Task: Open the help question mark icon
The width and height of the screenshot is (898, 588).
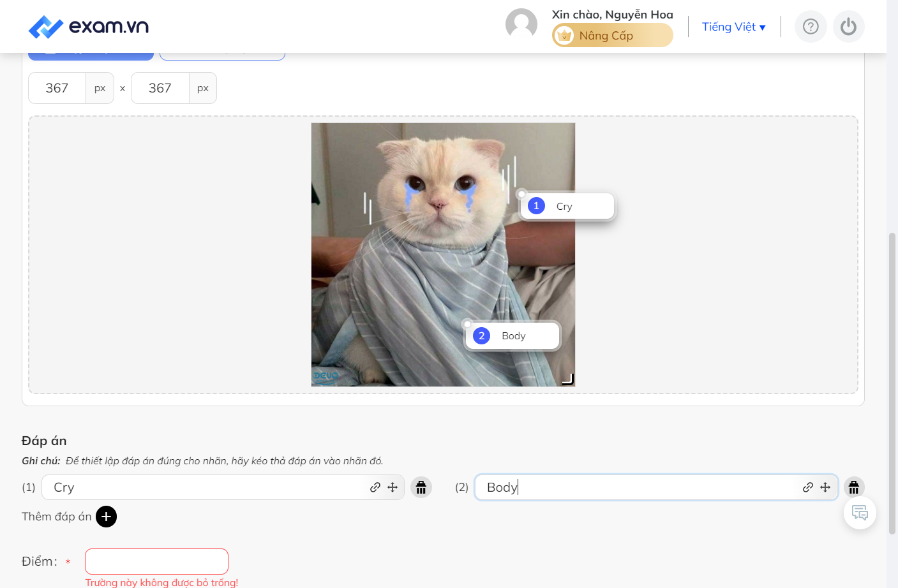Action: pos(811,27)
